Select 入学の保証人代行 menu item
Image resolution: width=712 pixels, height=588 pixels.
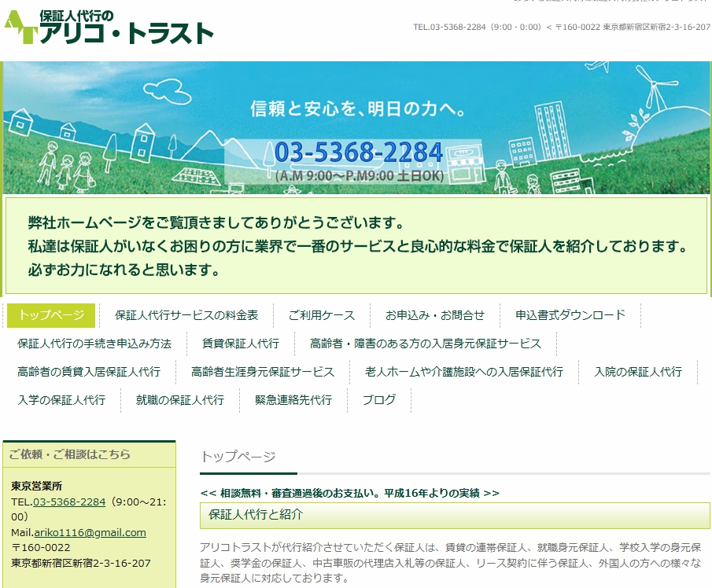pyautogui.click(x=61, y=400)
